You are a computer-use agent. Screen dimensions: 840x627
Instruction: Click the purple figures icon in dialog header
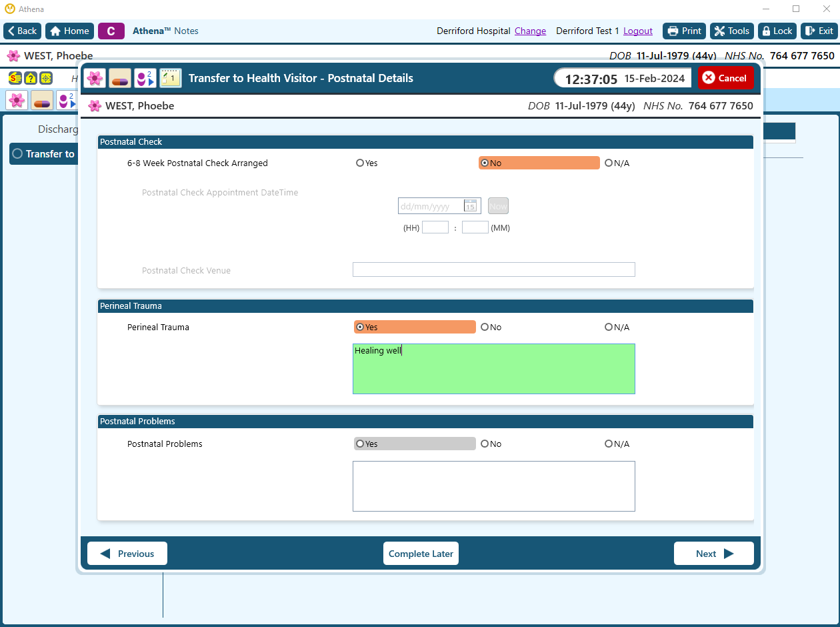[x=145, y=78]
